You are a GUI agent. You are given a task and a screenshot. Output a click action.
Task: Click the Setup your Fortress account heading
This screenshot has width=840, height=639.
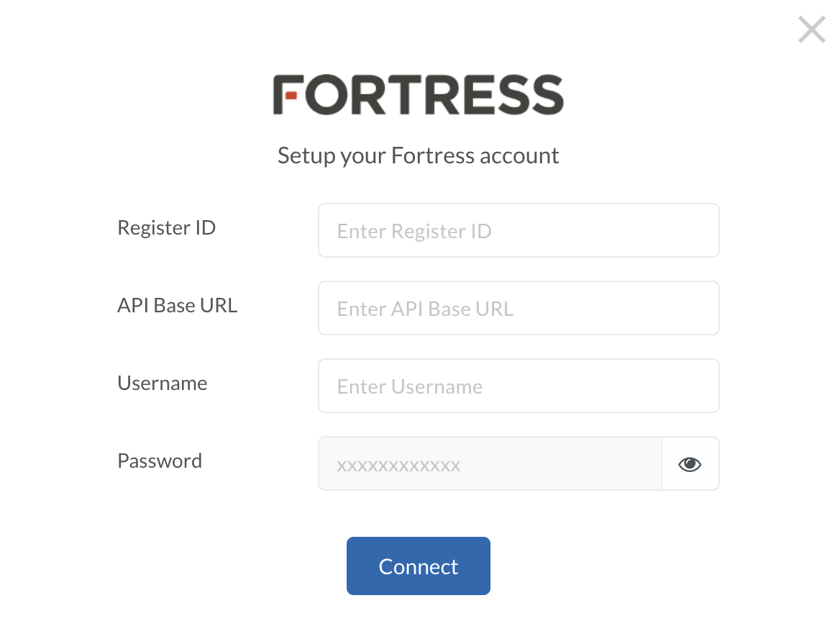pyautogui.click(x=418, y=155)
